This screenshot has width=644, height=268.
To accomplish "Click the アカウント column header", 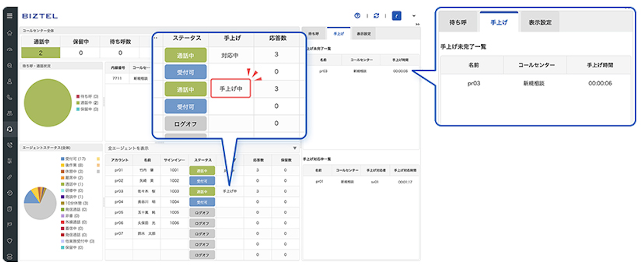I will pos(120,160).
